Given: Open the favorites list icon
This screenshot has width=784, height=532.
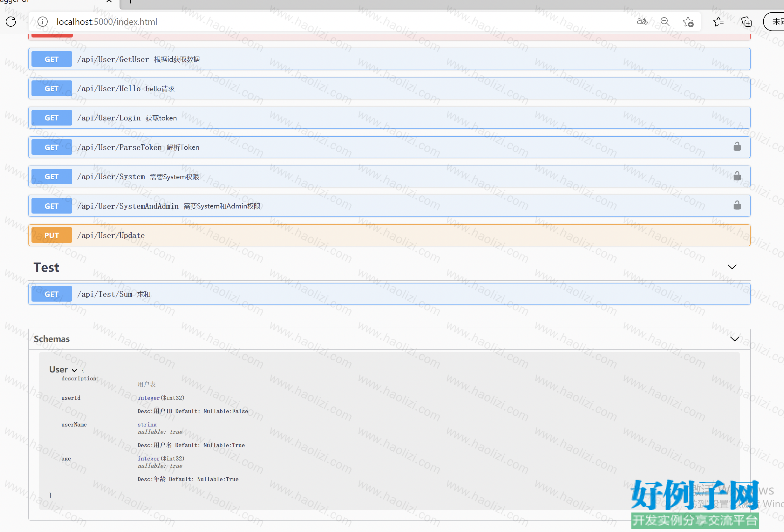Looking at the screenshot, I should pos(718,22).
